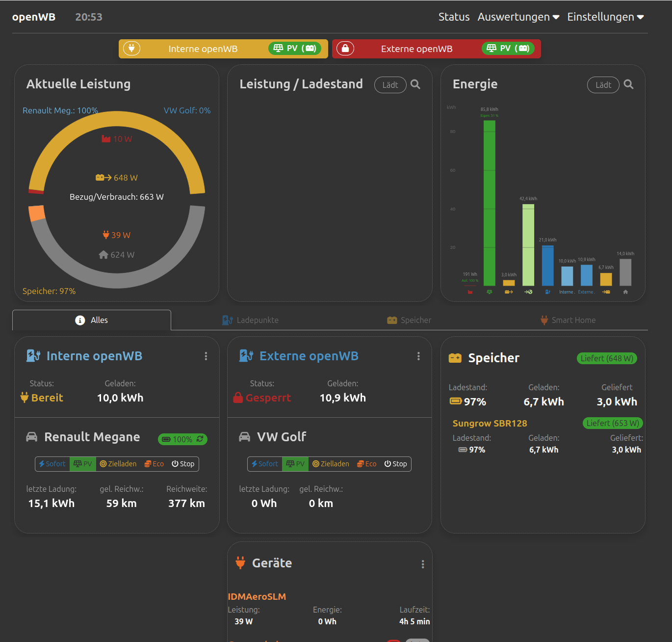Click the tall green PV energy bar
This screenshot has height=642, width=672.
pos(489,202)
